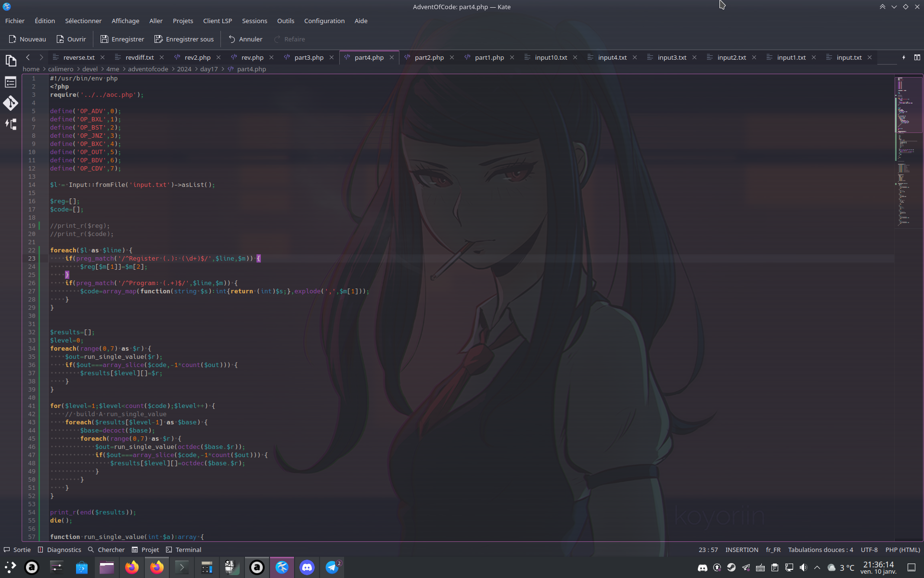The height and width of the screenshot is (578, 924).
Task: Open the Git sidebar panel icon
Action: click(x=11, y=103)
